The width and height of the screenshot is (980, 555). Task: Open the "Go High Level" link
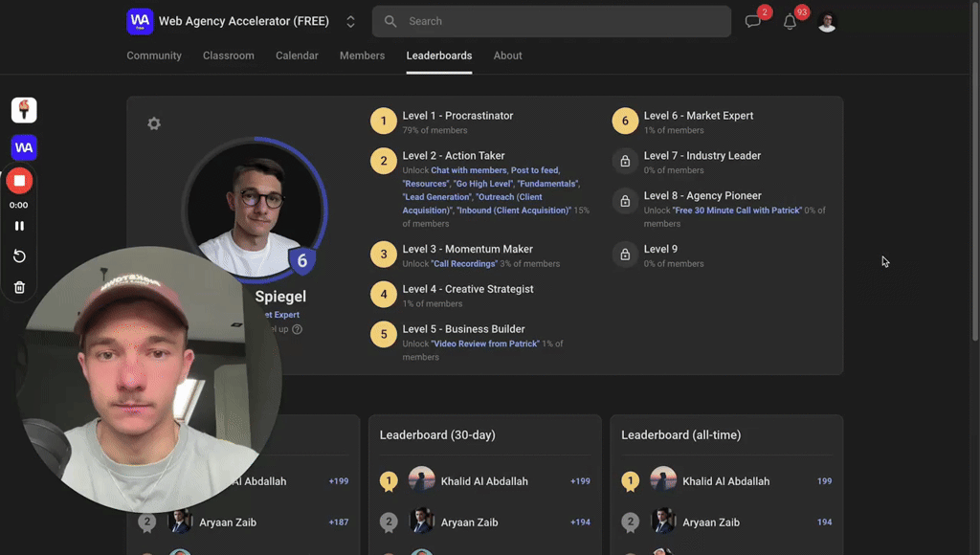(x=483, y=184)
